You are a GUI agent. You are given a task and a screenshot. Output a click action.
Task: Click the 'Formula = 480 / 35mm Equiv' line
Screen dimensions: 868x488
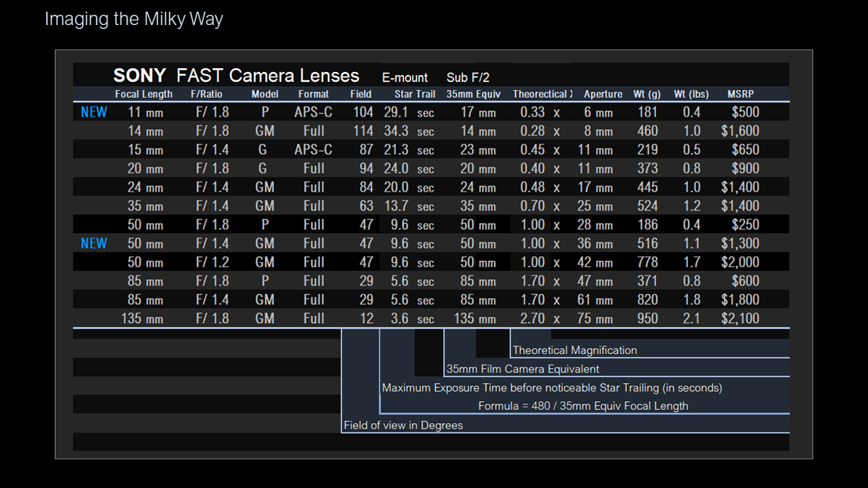[x=583, y=406]
